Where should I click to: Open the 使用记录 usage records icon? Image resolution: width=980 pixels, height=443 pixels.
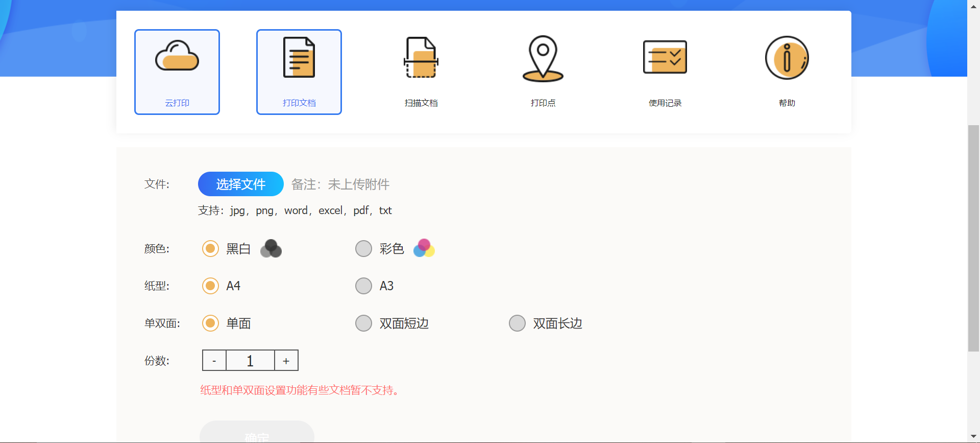coord(665,57)
